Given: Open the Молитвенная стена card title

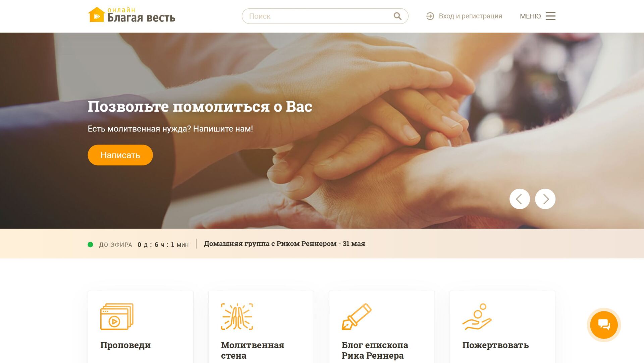Looking at the screenshot, I should (253, 350).
